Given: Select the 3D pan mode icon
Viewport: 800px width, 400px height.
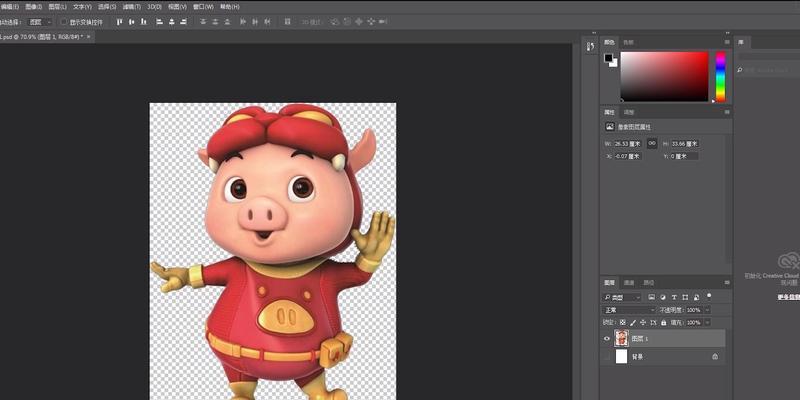Looking at the screenshot, I should 359,22.
